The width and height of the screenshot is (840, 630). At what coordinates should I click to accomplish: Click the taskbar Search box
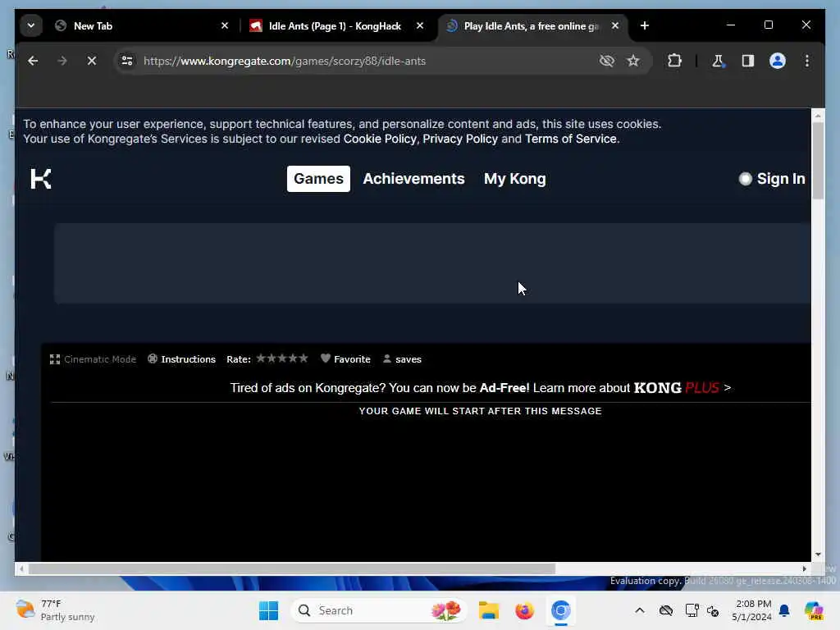(378, 610)
